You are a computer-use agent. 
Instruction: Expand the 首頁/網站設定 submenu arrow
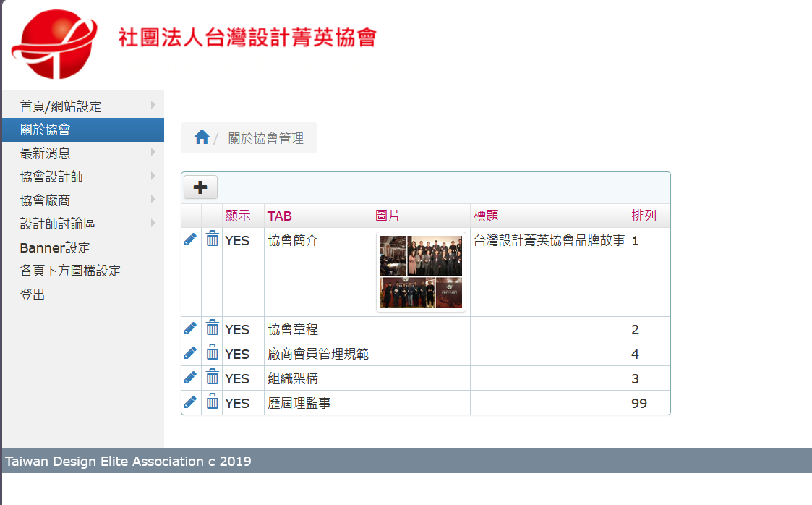click(x=153, y=105)
